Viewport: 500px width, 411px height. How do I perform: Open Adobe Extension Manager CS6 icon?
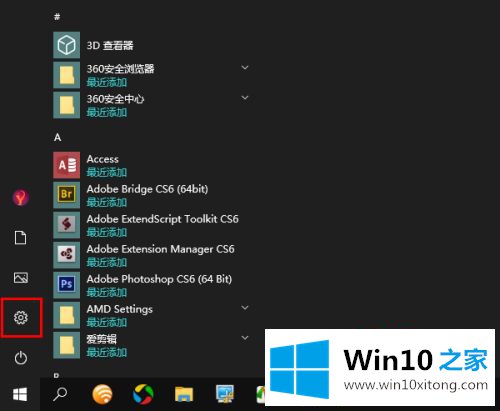click(66, 255)
